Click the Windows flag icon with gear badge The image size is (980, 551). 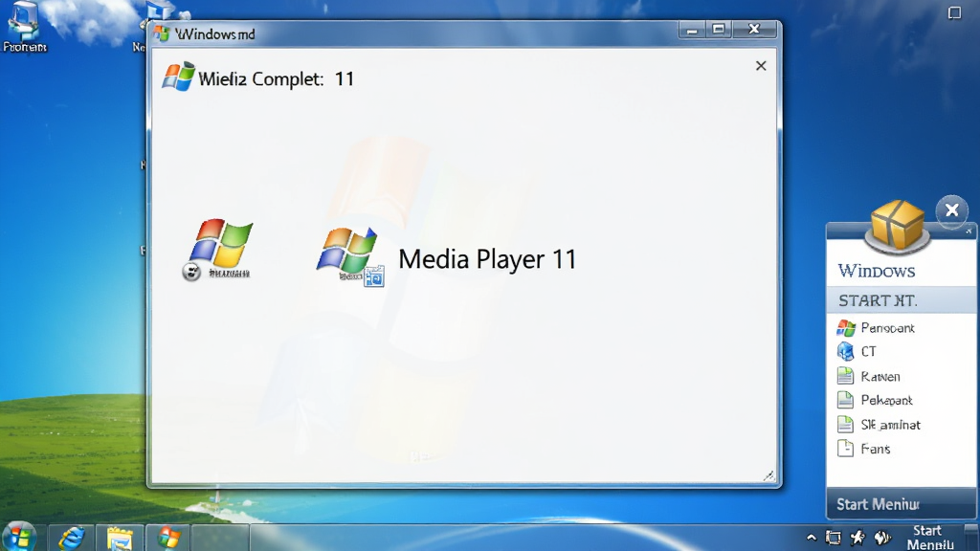[218, 250]
